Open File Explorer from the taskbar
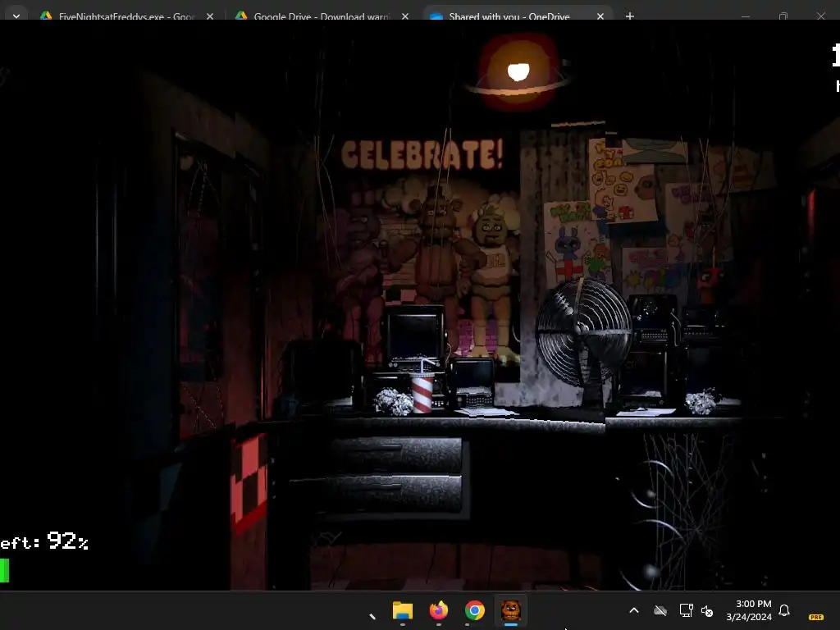The width and height of the screenshot is (840, 630). 402,610
